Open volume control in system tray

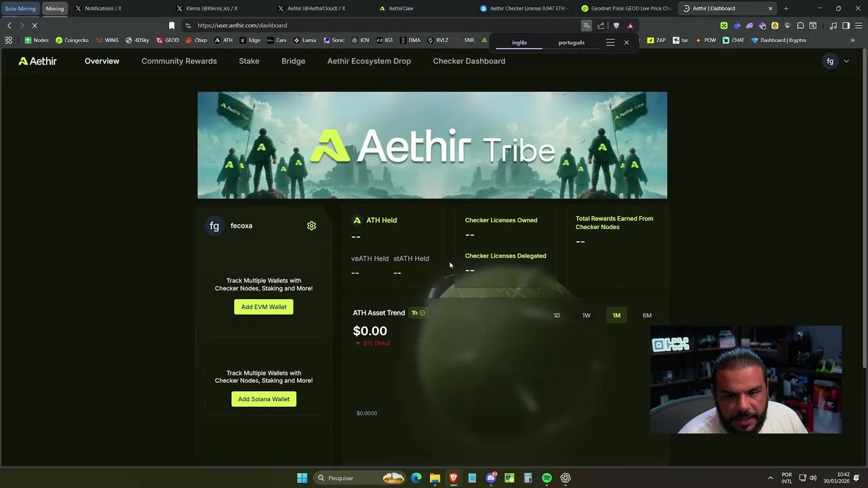[x=813, y=478]
